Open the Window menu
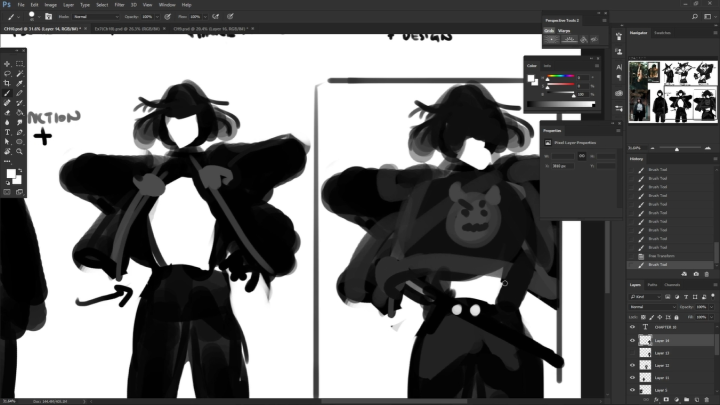 pyautogui.click(x=167, y=5)
